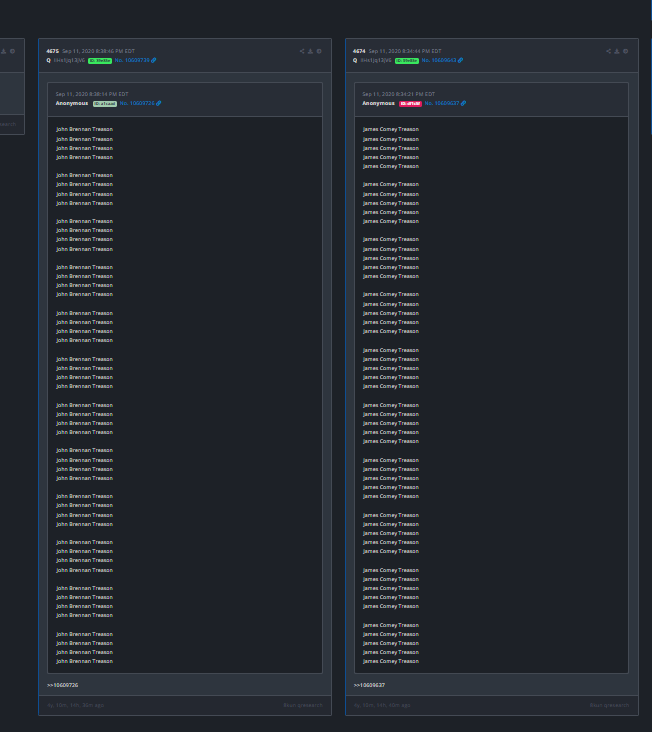Click the relative time-ago footer under post 4675

[x=75, y=705]
